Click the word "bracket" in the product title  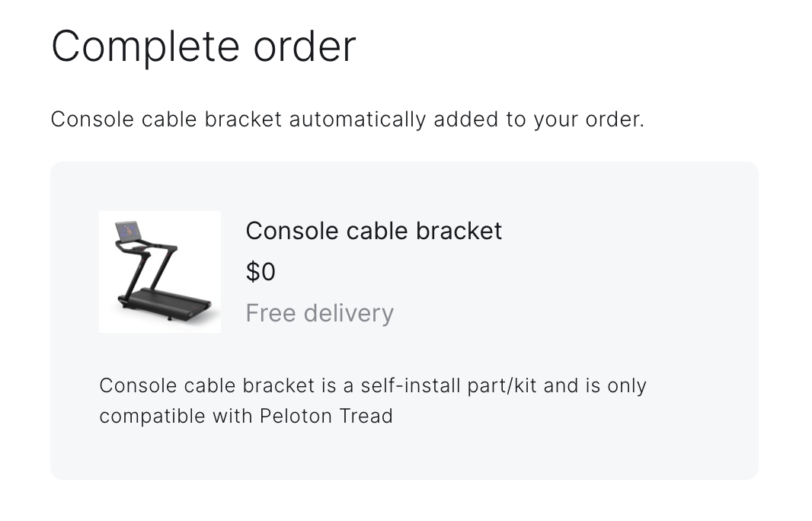click(x=459, y=231)
